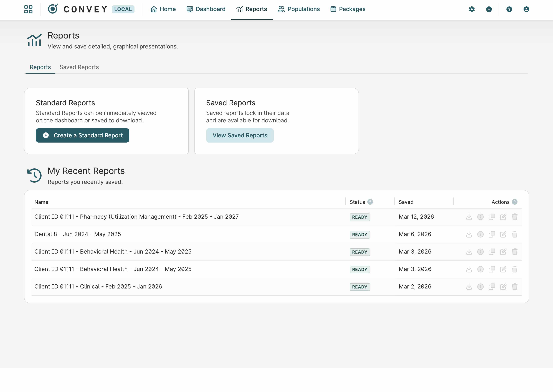Screen dimensions: 553x392
Task: Open Dashboard in the top navigation
Action: [x=206, y=9]
